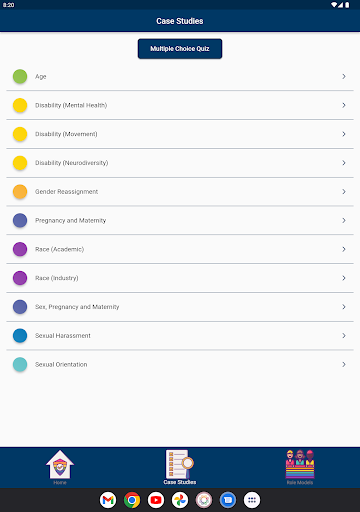Open the Messages dock icon
360x512 pixels.
[228, 500]
